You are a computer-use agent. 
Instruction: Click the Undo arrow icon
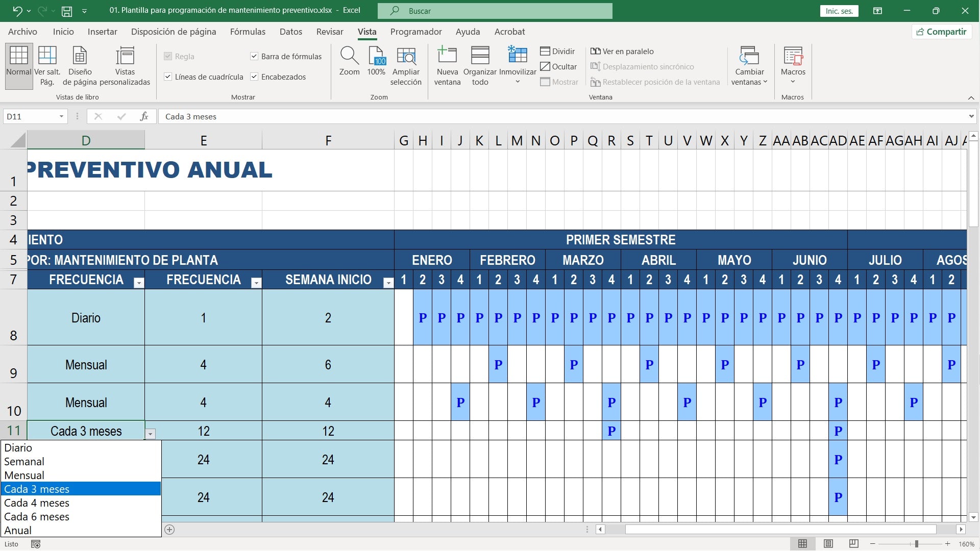(x=17, y=10)
